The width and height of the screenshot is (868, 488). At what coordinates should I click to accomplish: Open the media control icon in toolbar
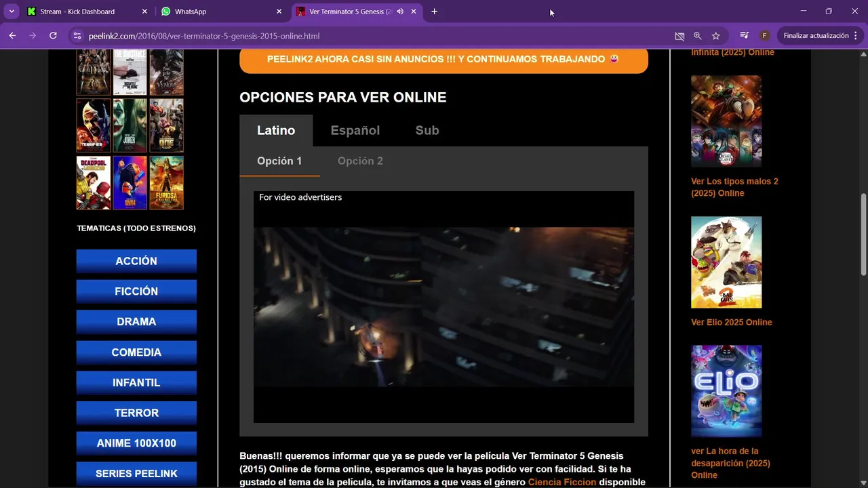point(745,36)
